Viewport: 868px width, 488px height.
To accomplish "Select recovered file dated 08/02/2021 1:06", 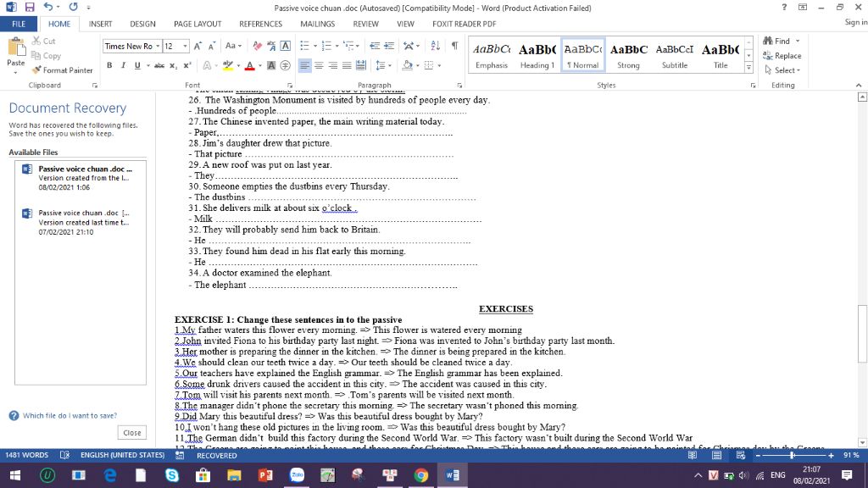I will click(x=81, y=178).
